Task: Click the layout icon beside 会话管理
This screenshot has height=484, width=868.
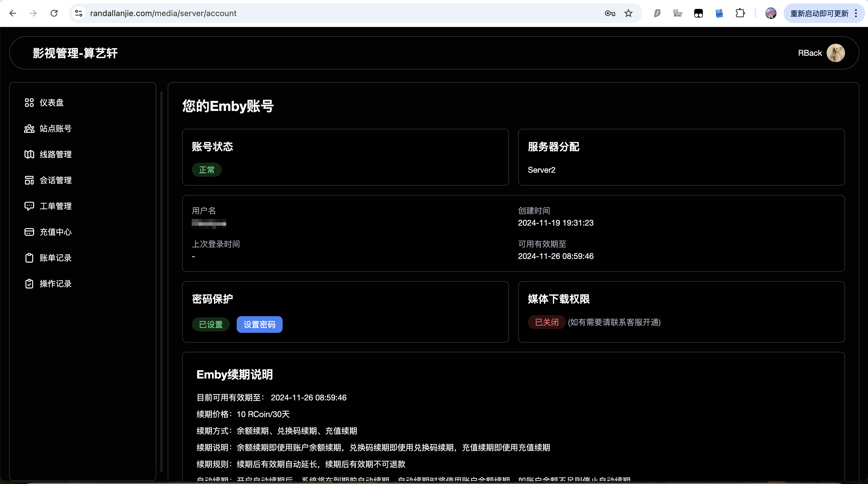Action: click(x=29, y=180)
